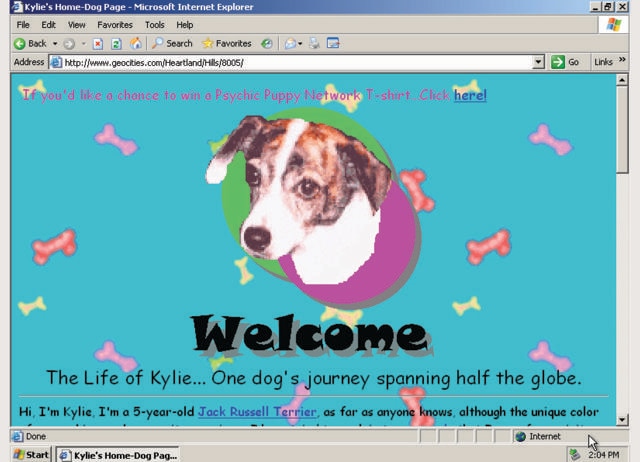
Task: Click 'The Life of Kylie...' tagline text
Action: (x=314, y=378)
